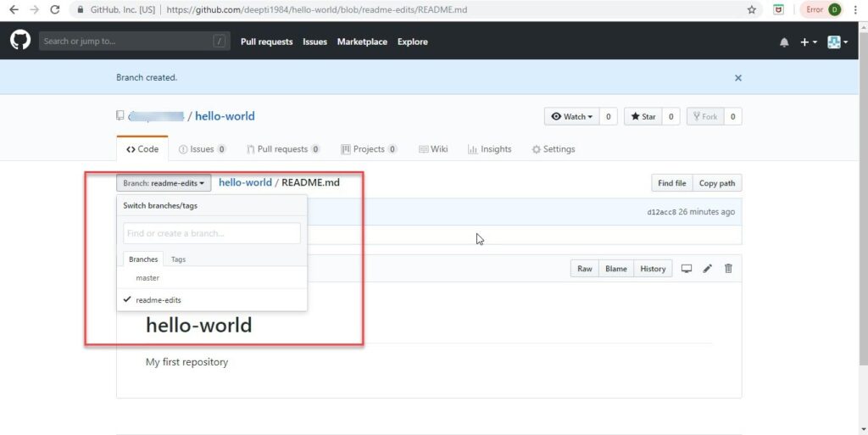Click the Fork button
Image resolution: width=868 pixels, height=435 pixels.
[705, 116]
